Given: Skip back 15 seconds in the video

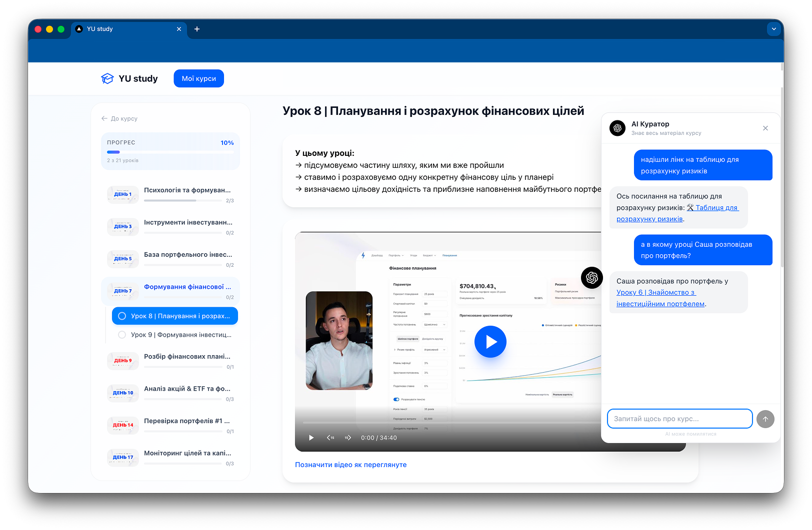Looking at the screenshot, I should (330, 437).
